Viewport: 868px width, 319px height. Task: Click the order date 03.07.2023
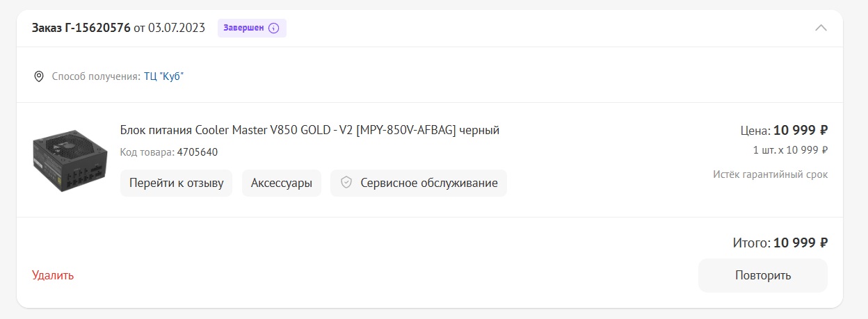177,28
